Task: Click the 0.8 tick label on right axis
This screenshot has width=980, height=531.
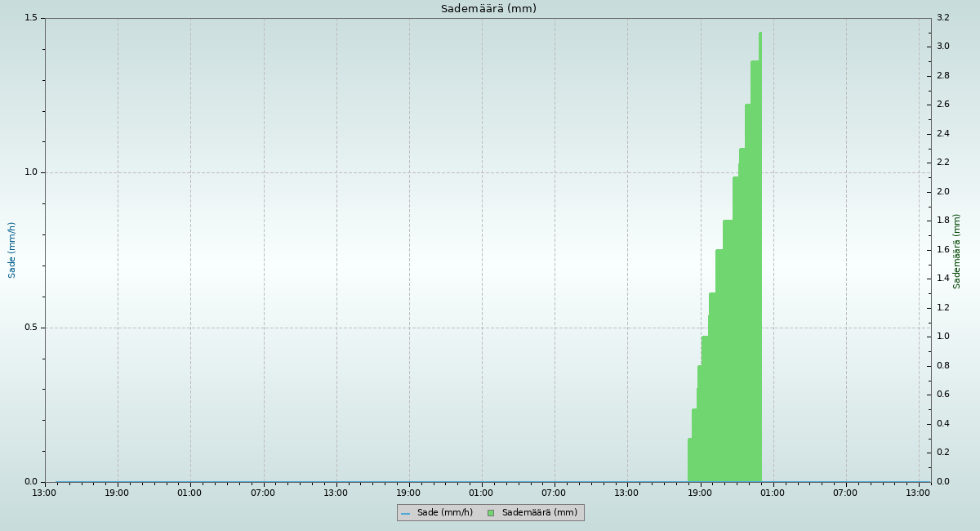Action: (x=942, y=366)
